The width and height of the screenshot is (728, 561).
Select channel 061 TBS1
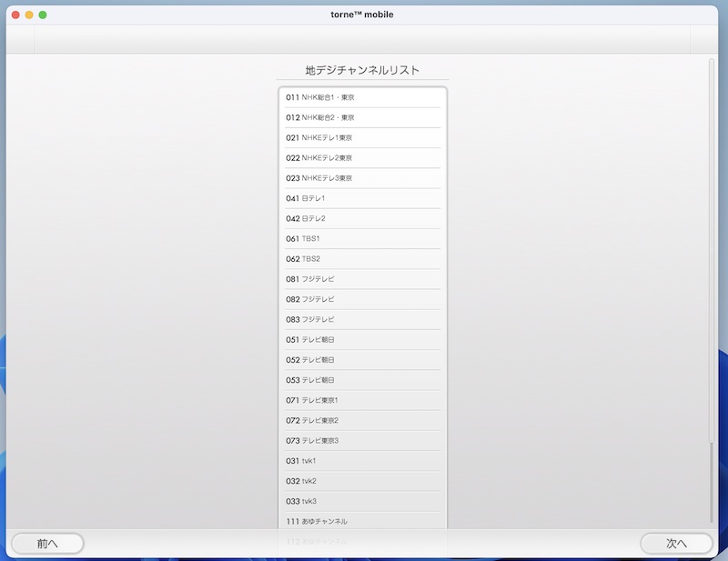(x=362, y=239)
